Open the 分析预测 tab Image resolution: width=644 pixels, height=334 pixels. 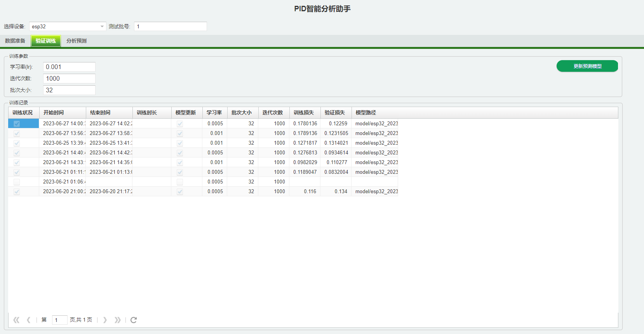pyautogui.click(x=77, y=41)
